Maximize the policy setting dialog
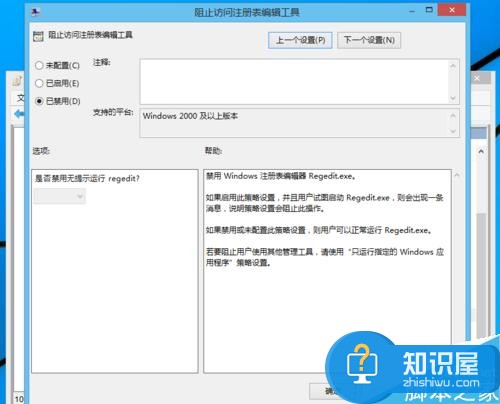 click(x=429, y=10)
